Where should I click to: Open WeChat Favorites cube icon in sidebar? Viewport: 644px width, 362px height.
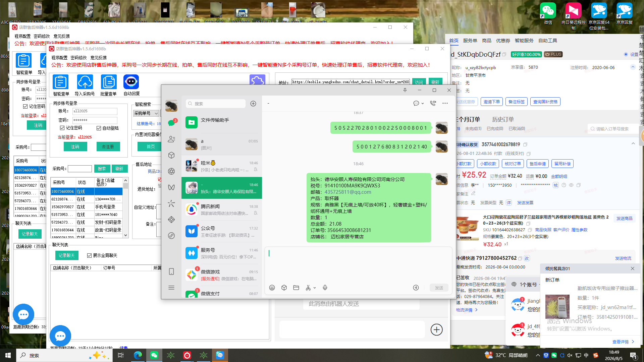171,155
